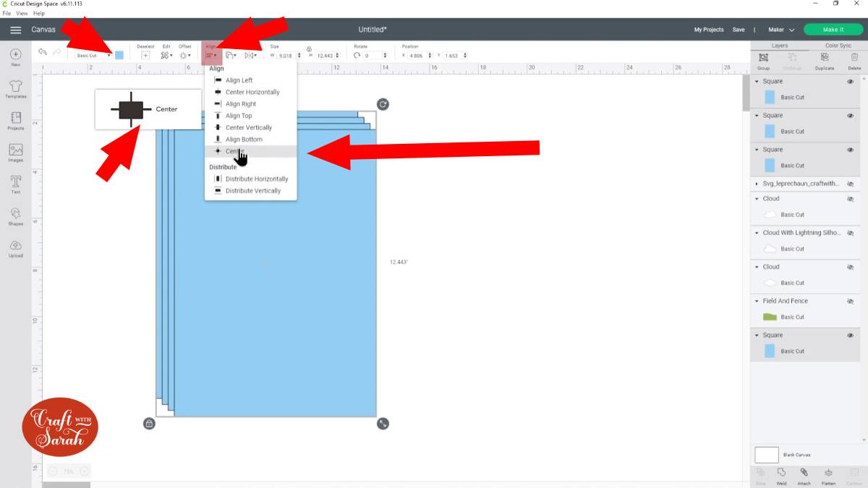Select the Text tool
Screen dimensions: 868x488
click(x=15, y=184)
